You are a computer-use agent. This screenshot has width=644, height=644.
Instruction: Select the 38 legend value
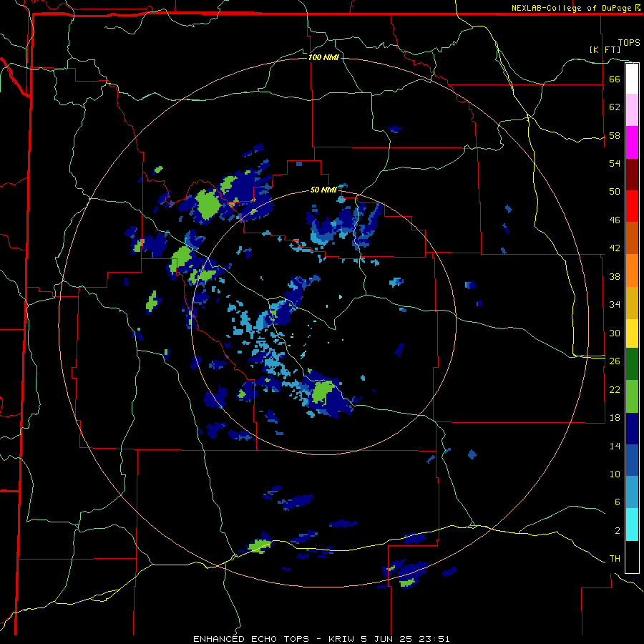615,276
